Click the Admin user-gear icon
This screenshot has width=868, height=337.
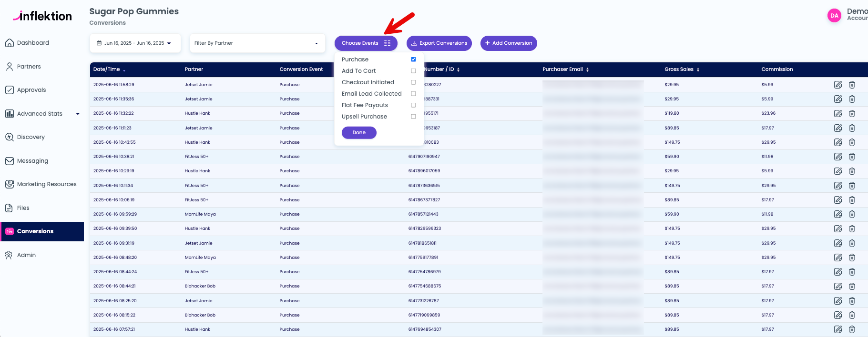9,255
